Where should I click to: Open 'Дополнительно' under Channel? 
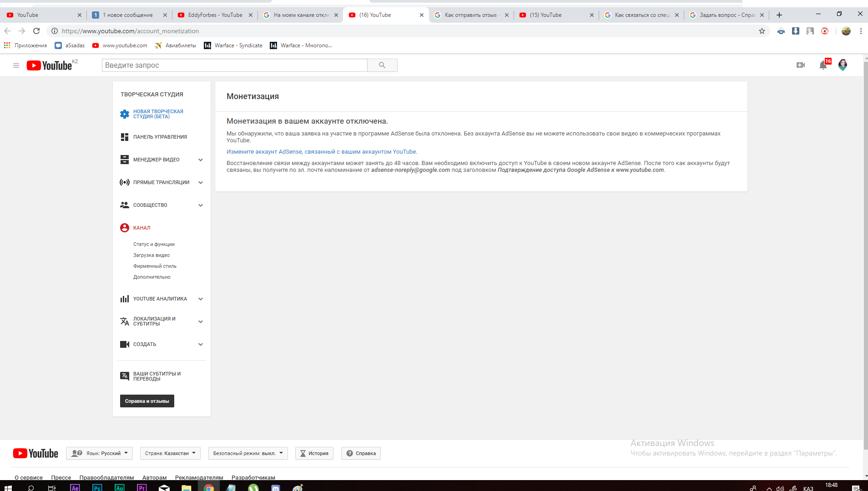click(x=152, y=277)
